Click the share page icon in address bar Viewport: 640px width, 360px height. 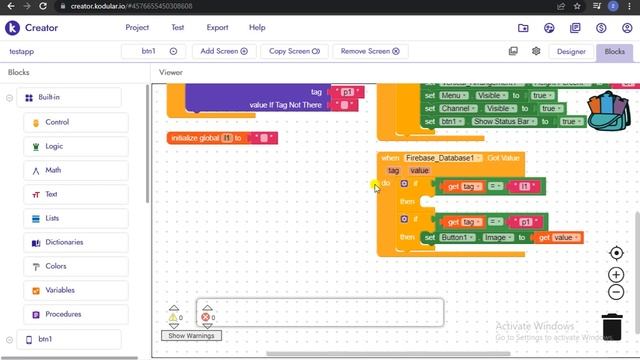coord(561,6)
